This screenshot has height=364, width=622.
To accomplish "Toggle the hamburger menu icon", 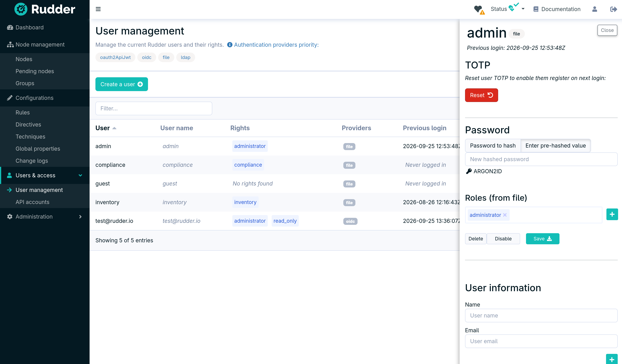I will point(98,9).
